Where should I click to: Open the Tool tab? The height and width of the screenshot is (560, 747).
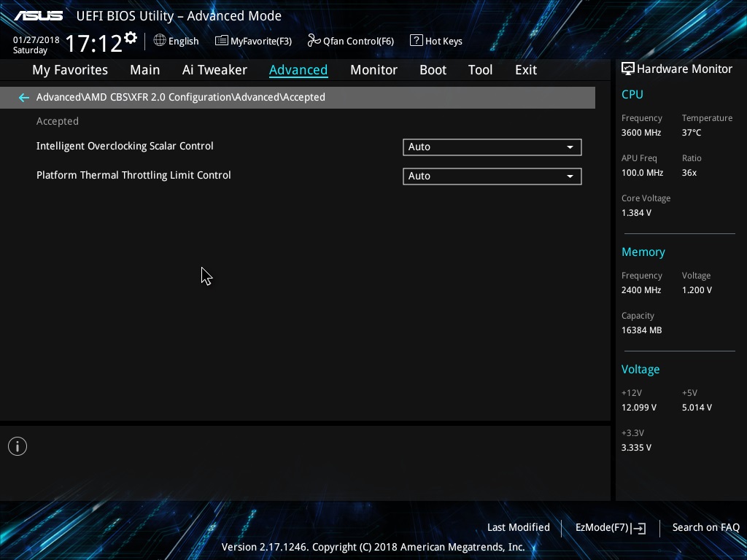click(480, 70)
